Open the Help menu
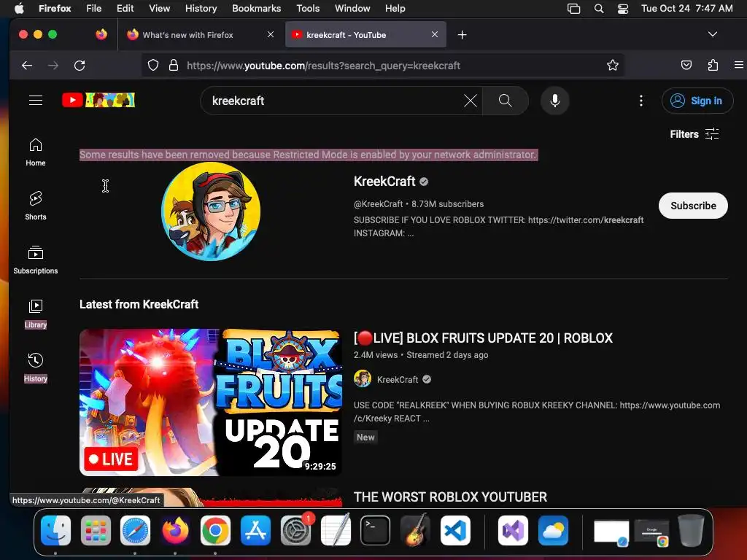Screen dimensions: 747x560 pyautogui.click(x=395, y=8)
